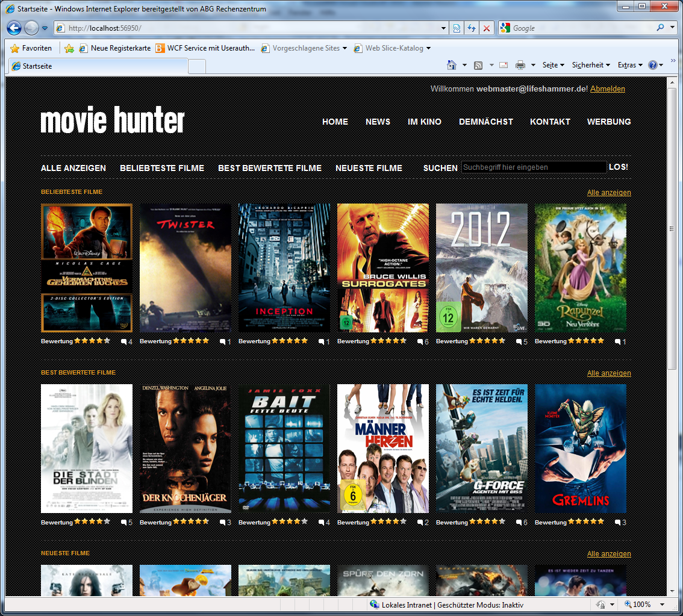The width and height of the screenshot is (683, 616).
Task: Expand the Web Slice-Katalog dropdown arrow
Action: point(429,48)
